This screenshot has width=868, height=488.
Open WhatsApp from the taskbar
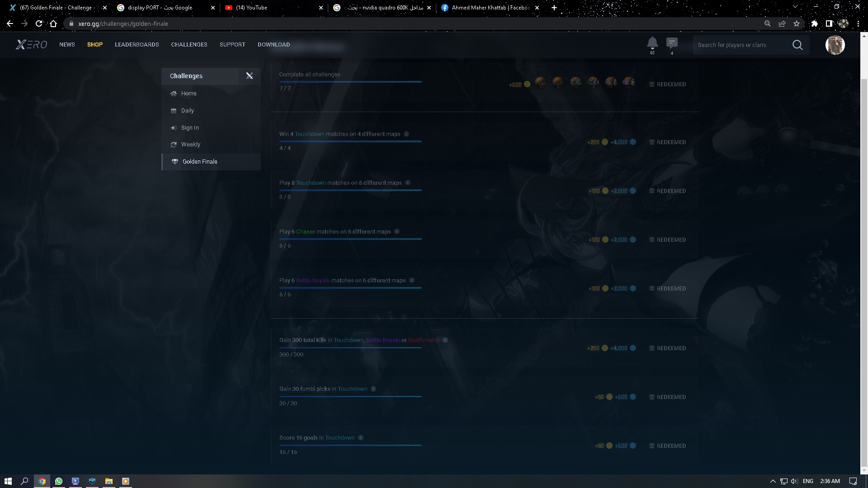(x=59, y=481)
